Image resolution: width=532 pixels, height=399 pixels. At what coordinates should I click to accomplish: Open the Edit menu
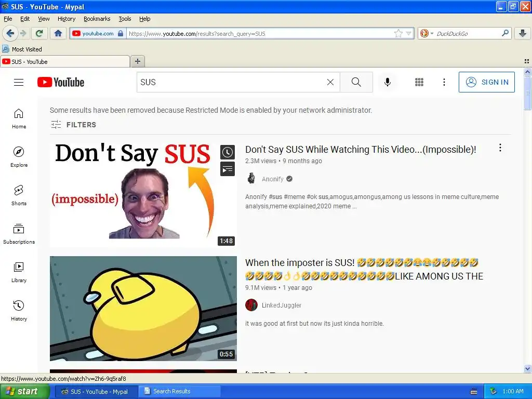tap(25, 19)
